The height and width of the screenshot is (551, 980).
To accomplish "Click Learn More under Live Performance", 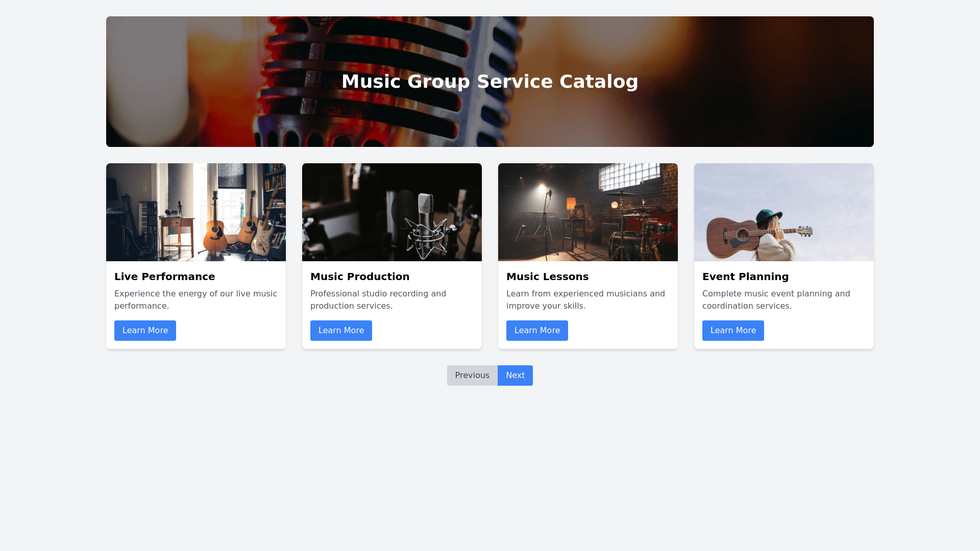I will [145, 331].
